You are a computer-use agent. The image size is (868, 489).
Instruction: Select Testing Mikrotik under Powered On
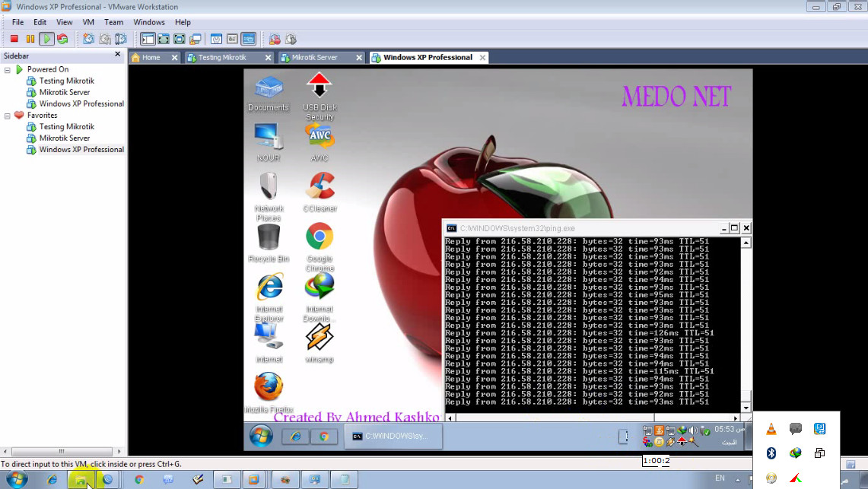pyautogui.click(x=66, y=81)
